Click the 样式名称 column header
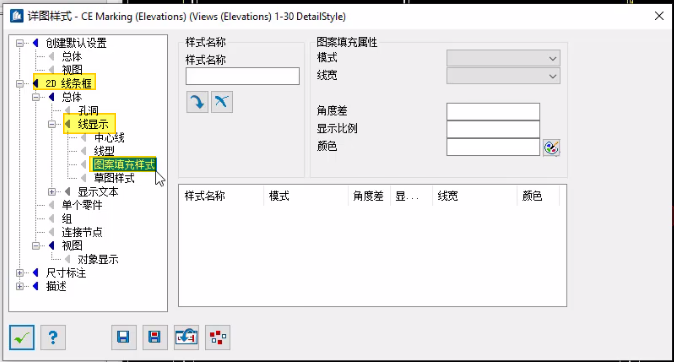This screenshot has width=674, height=362. [221, 196]
